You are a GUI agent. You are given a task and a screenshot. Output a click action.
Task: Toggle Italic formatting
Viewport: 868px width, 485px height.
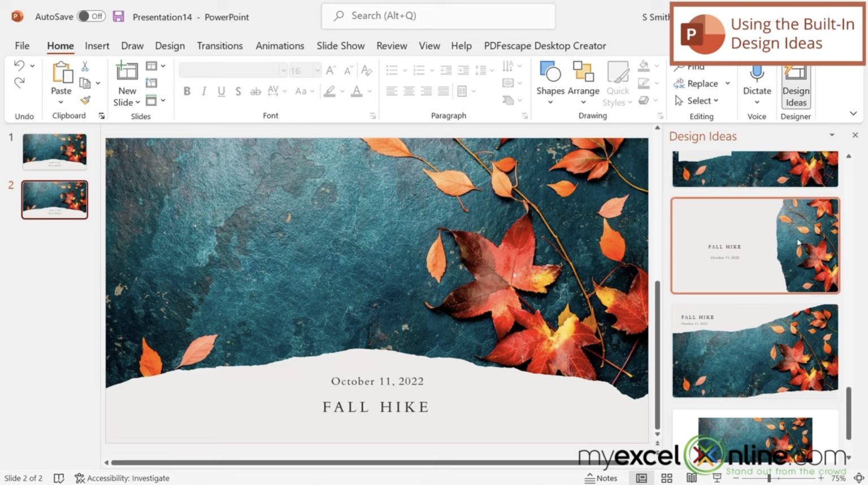[204, 91]
